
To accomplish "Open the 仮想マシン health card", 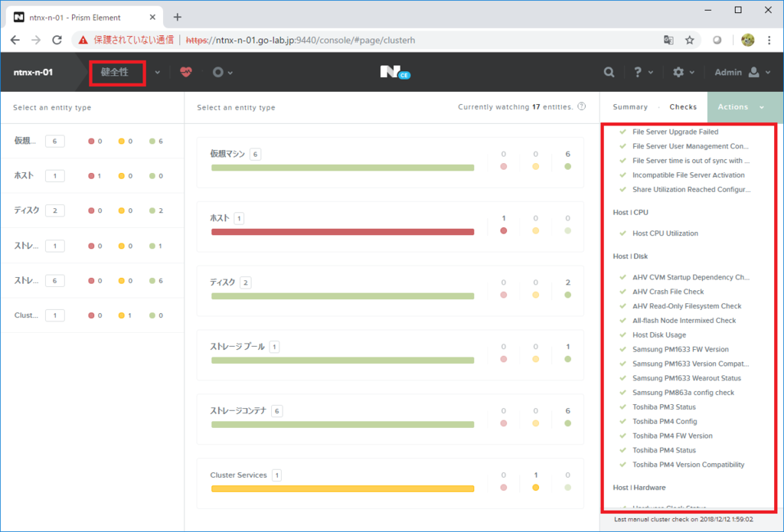I will pyautogui.click(x=390, y=162).
